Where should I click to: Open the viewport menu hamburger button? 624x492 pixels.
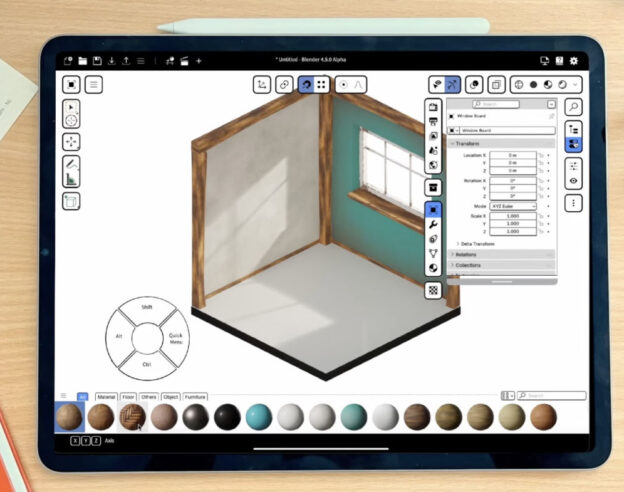click(94, 84)
